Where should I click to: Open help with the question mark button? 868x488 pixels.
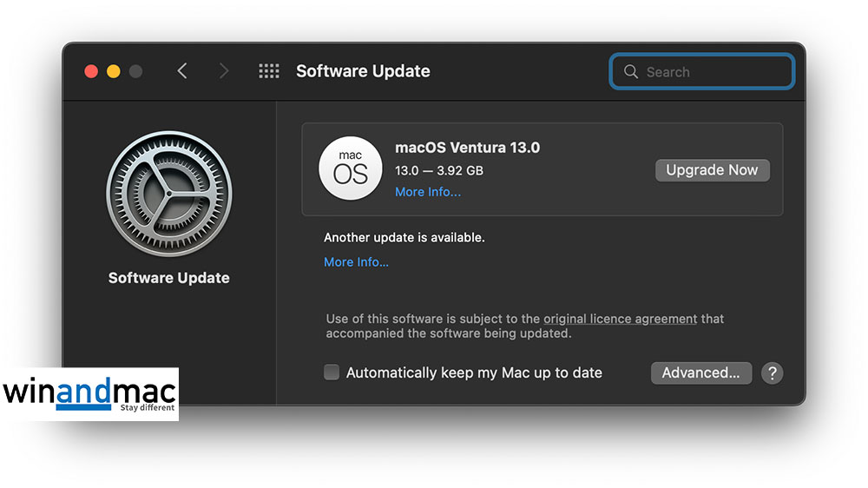pos(772,373)
